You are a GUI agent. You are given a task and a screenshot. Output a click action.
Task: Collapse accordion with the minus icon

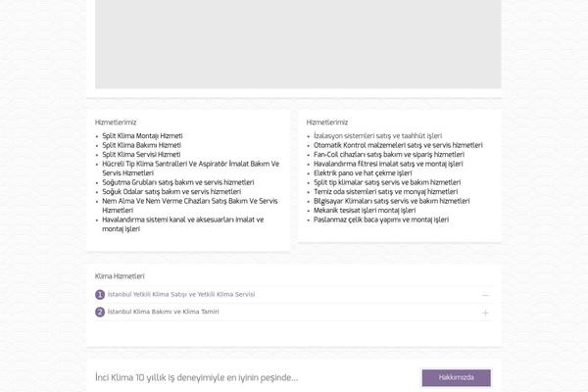coord(485,295)
